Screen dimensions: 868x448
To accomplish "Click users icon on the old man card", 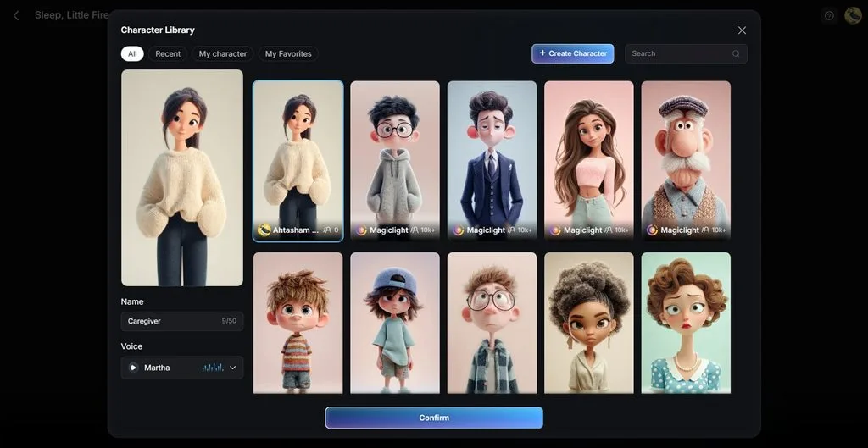I will pos(706,230).
